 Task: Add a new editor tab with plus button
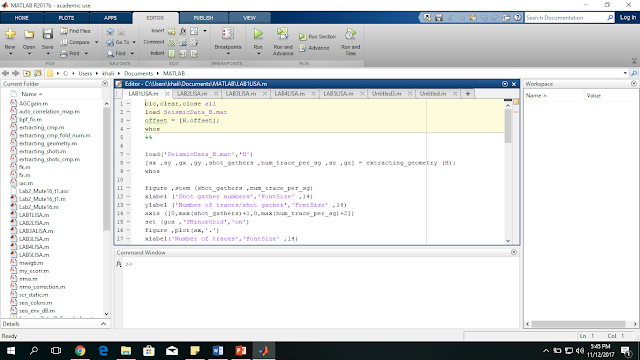point(468,94)
